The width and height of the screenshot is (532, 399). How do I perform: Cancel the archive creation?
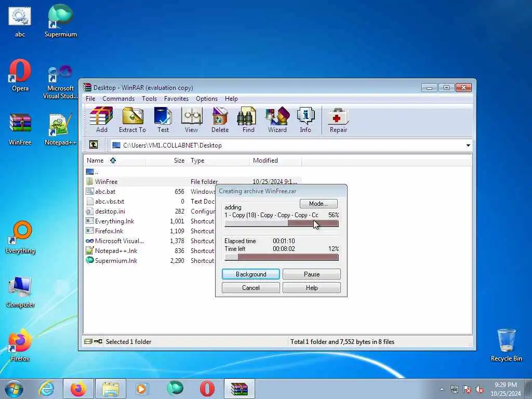251,288
